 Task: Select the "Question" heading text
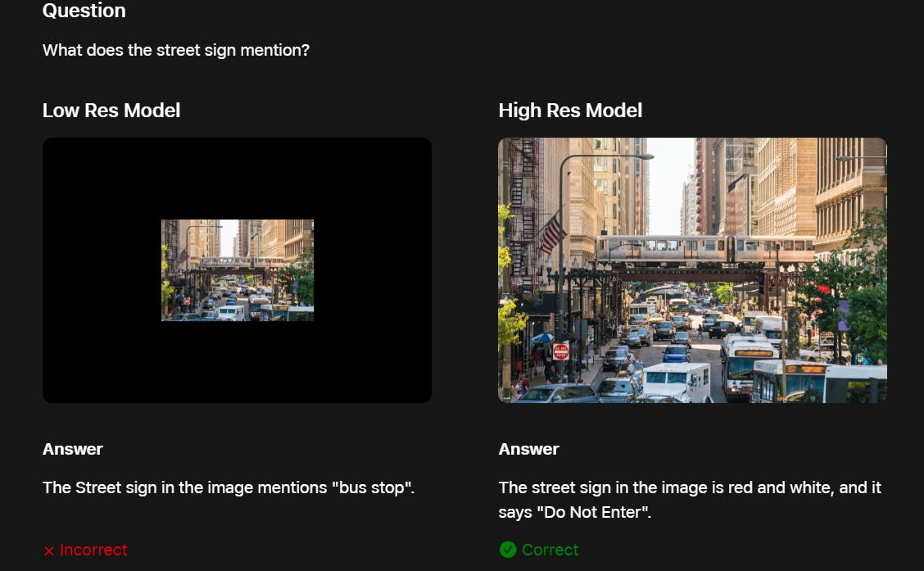click(84, 11)
